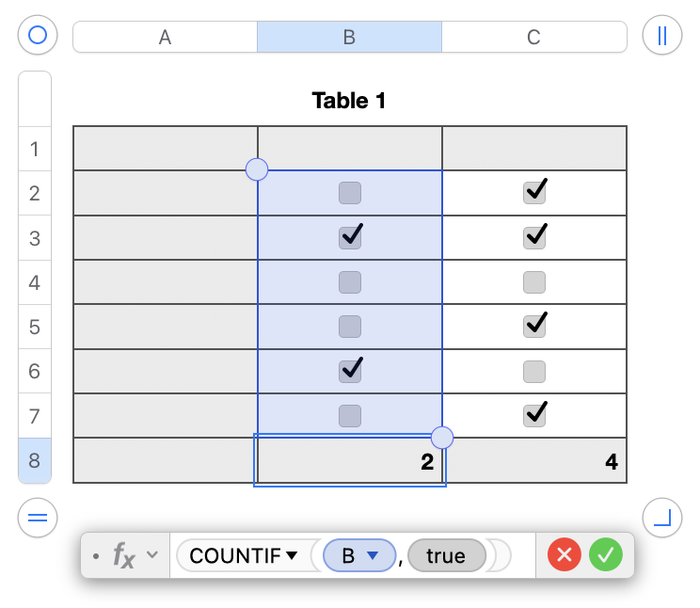Image resolution: width=700 pixels, height=608 pixels.
Task: Click cell C8 showing value 4
Action: [534, 461]
